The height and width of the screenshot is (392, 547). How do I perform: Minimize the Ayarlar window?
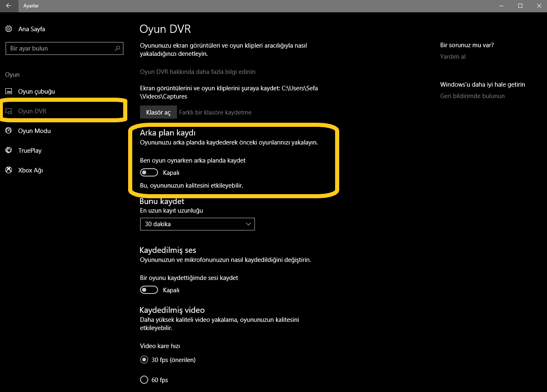(x=501, y=6)
